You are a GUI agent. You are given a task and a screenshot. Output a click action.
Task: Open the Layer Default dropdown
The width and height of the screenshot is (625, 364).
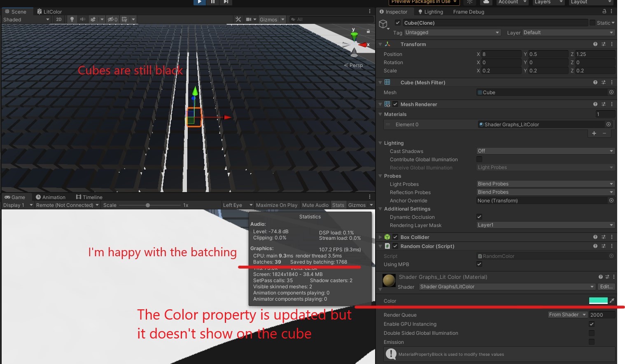[x=567, y=32]
